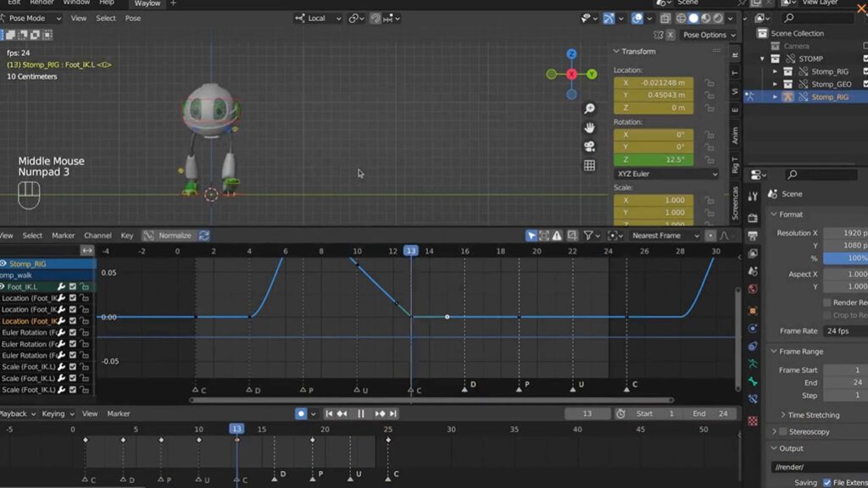Screen dimensions: 868x488
Task: Select Stomp_GEO in the outliner
Action: 831,84
